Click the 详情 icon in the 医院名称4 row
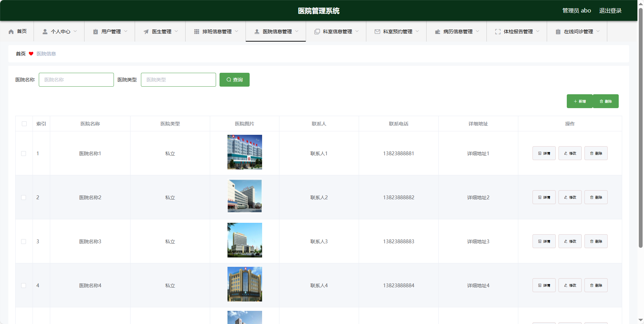The height and width of the screenshot is (324, 644). pyautogui.click(x=540, y=286)
